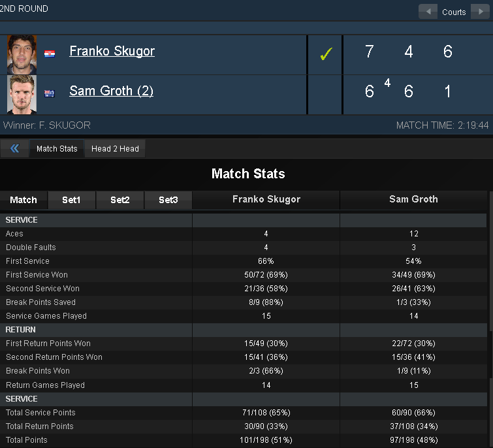Click the Australian flag icon
Screen dimensions: 493x448
50,93
